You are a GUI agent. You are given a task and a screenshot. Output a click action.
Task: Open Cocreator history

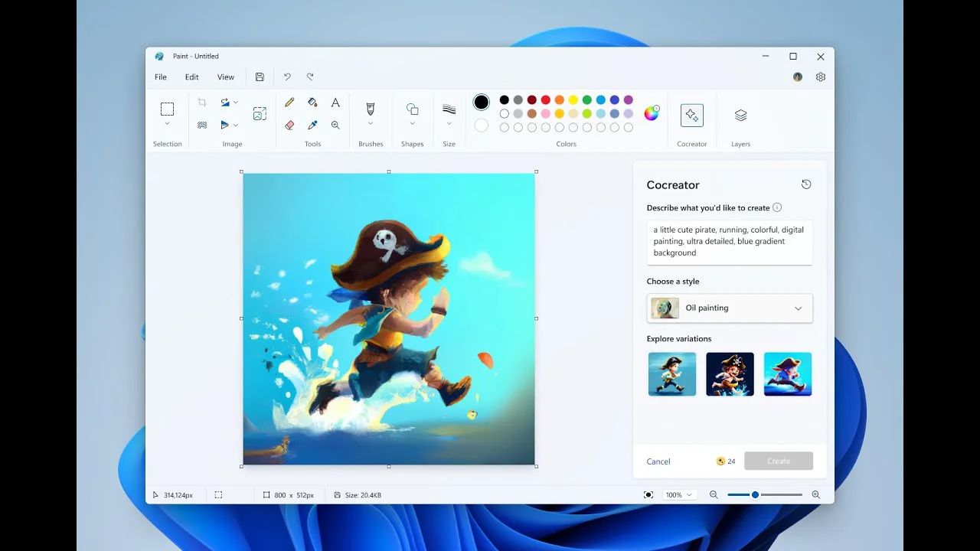[806, 184]
